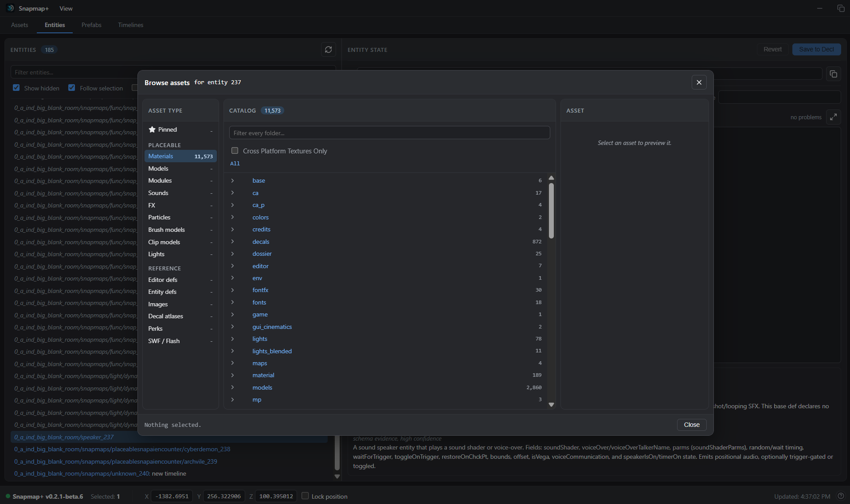Select the Particles asset type
This screenshot has height=504, width=850.
[x=180, y=217]
